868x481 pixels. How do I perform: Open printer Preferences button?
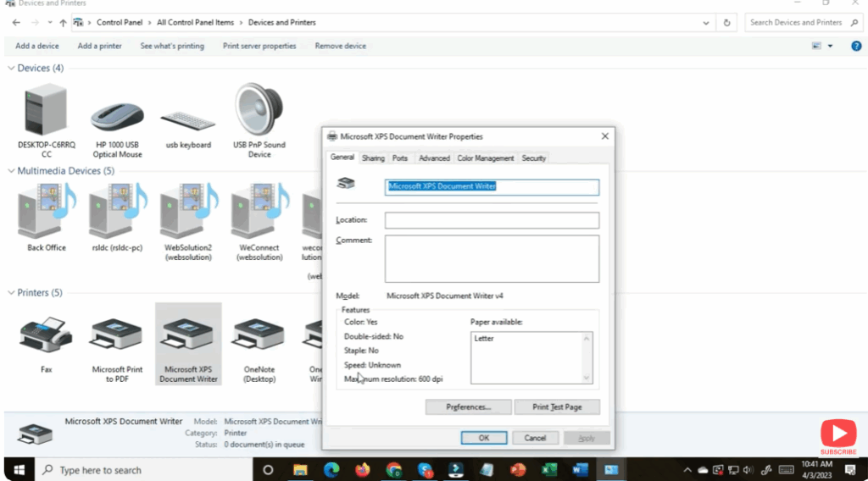tap(469, 407)
